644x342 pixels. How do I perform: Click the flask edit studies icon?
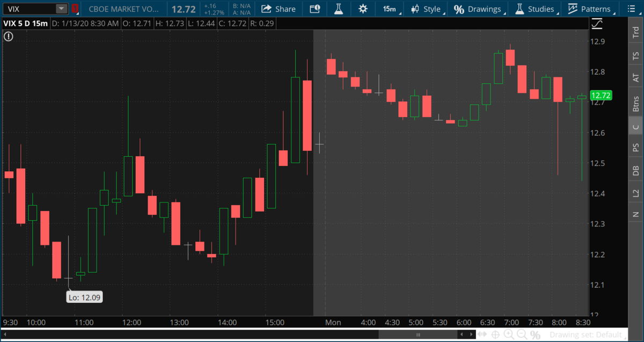coord(338,9)
